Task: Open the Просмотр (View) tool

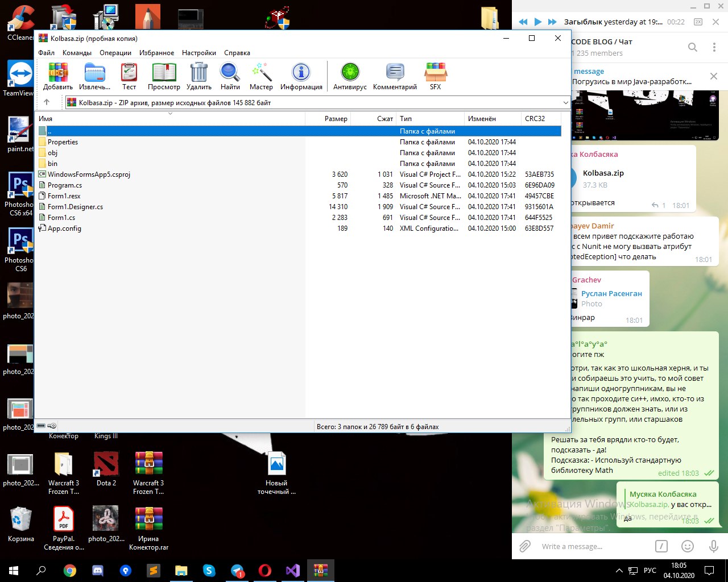Action: pos(164,76)
